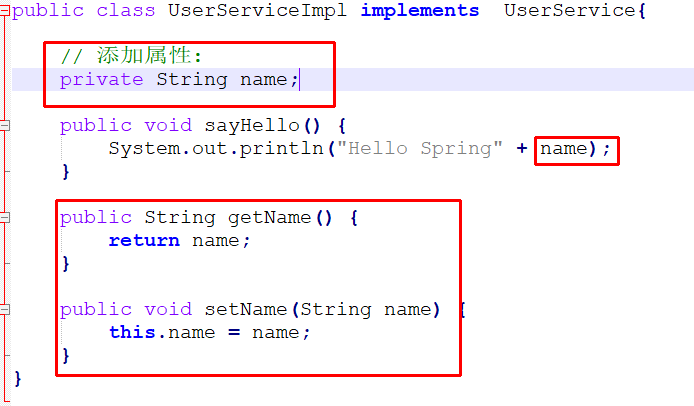Collapse the getName method fold marker
694x406 pixels.
click(x=4, y=217)
